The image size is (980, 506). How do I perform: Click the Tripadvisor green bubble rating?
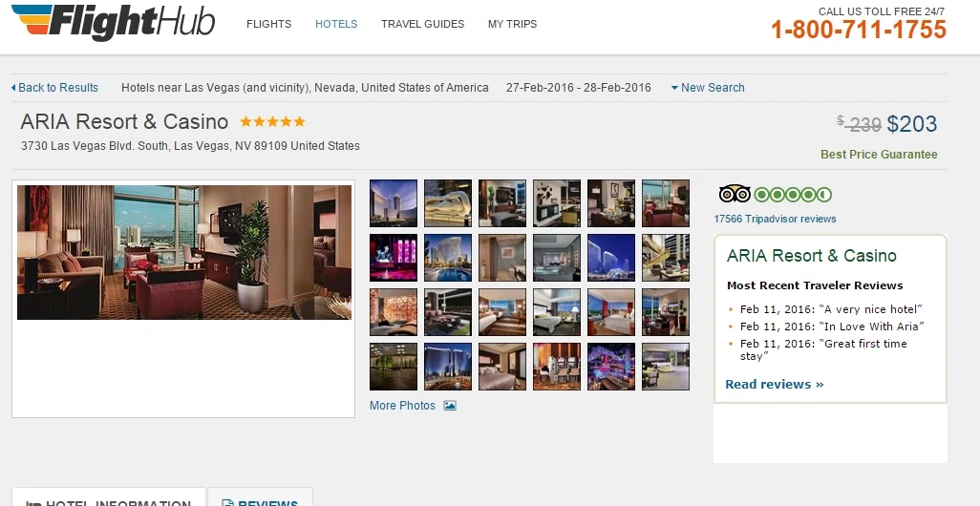pyautogui.click(x=793, y=194)
